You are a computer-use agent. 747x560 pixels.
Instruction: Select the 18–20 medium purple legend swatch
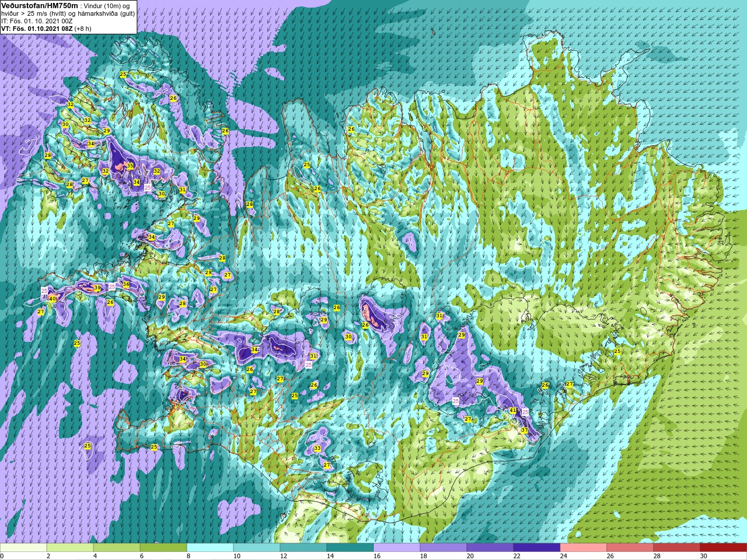coord(444,548)
